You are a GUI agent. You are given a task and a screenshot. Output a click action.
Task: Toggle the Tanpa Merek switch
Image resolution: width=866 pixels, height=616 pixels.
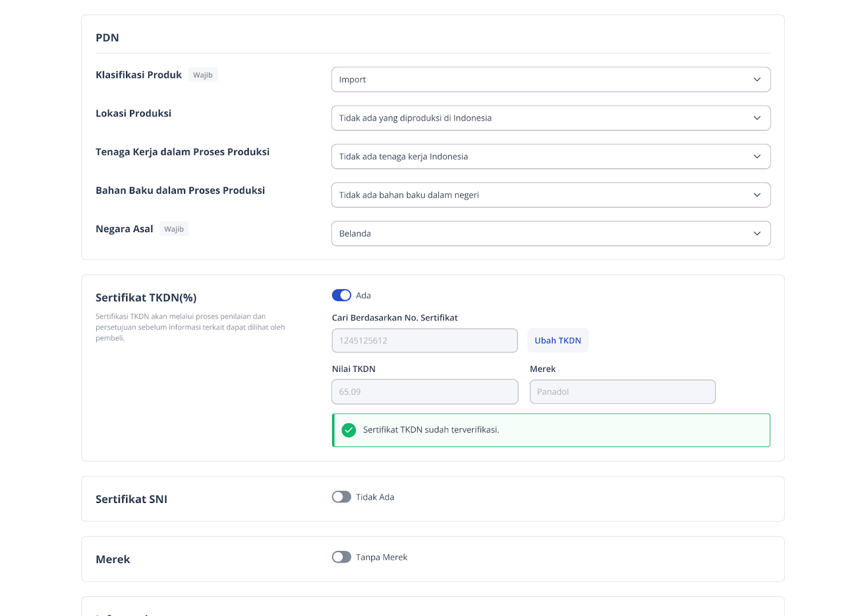(342, 557)
